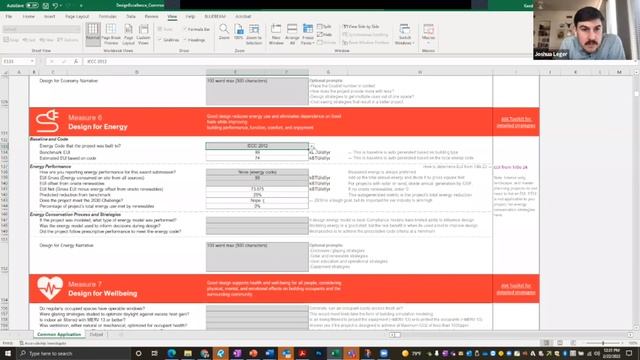640x360 pixels.
Task: Switch to Page Layout view in the status bar
Action: 560,343
